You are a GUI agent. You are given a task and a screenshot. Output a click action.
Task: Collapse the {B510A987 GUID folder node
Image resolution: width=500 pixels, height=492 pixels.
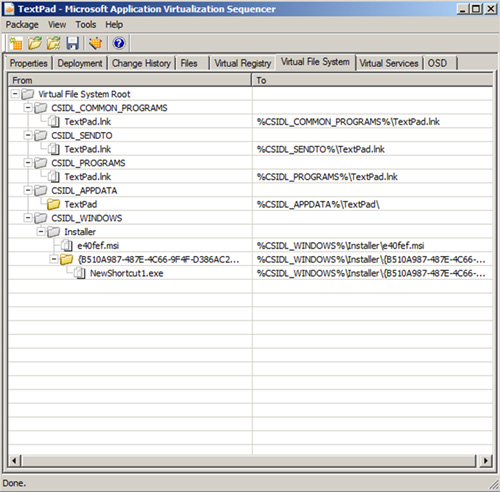(54, 259)
